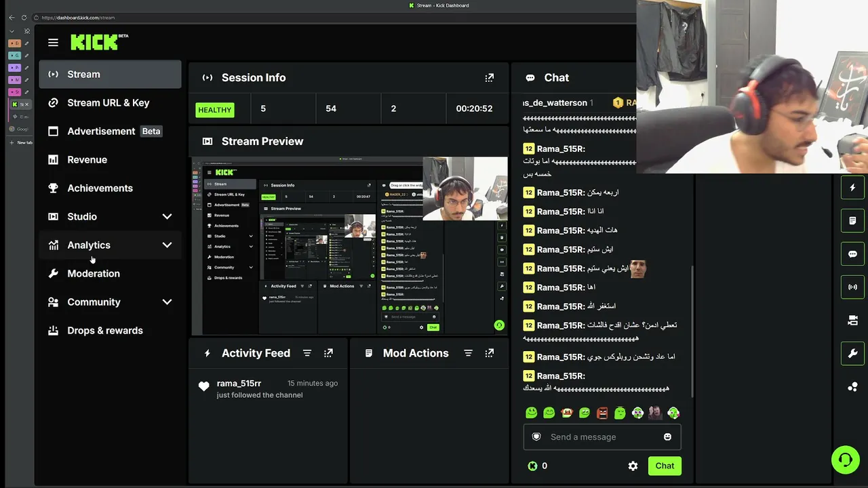
Task: Click username of 'اربعه يمكن' chat message
Action: tap(561, 192)
